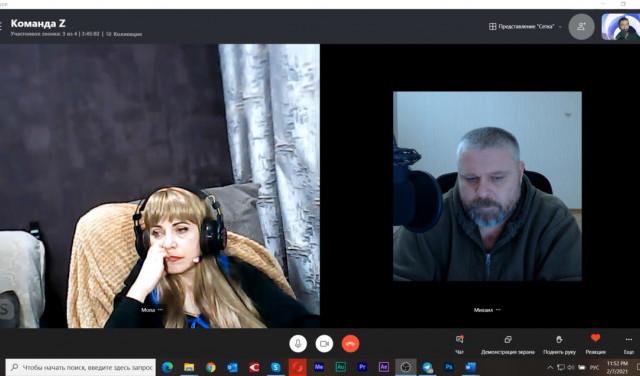
Task: Launch Adobe Audition from the taskbar
Action: click(340, 367)
